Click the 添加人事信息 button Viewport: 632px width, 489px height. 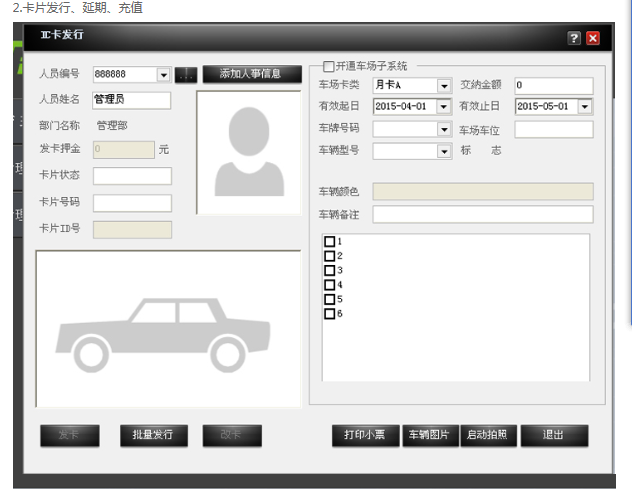[250, 74]
